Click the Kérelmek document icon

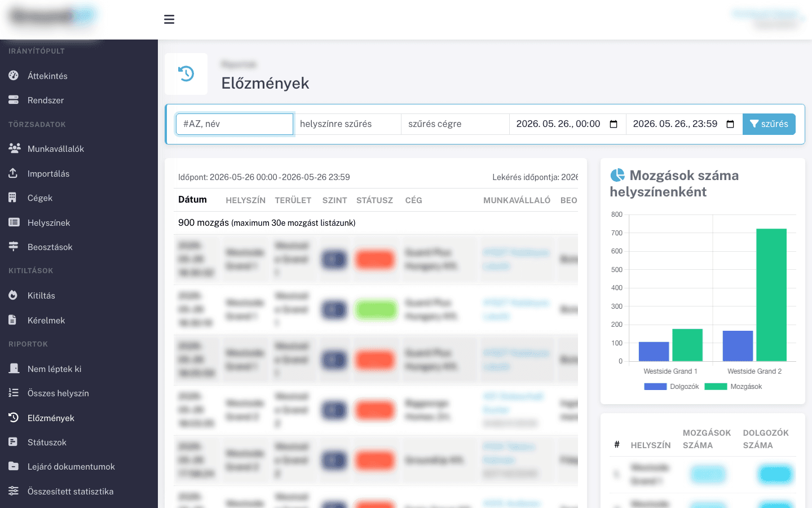(12, 320)
